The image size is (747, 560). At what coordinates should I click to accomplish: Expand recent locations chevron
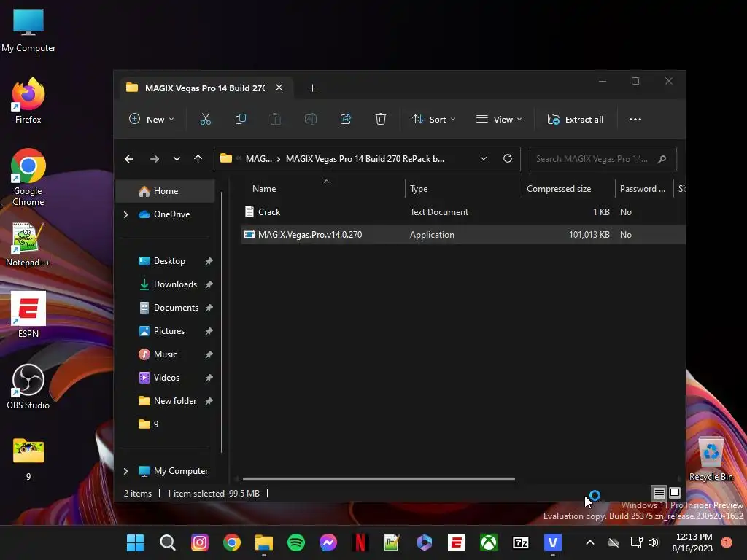(x=177, y=159)
